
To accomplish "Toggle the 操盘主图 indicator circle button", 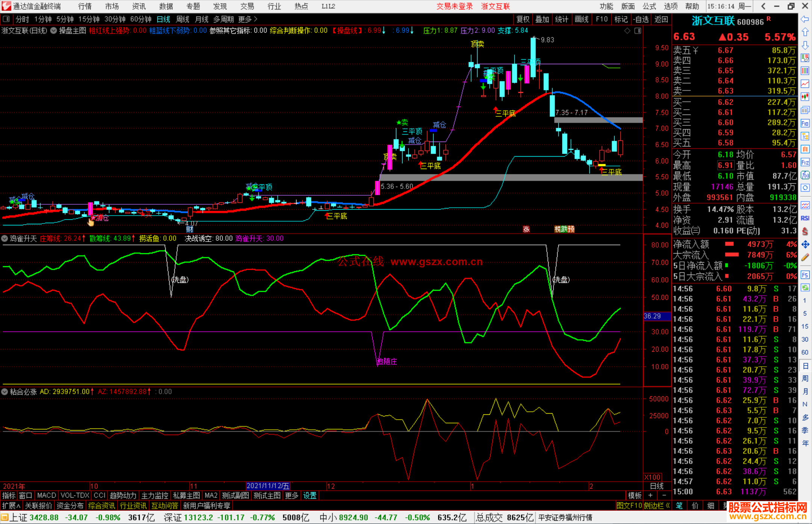I will pos(54,31).
